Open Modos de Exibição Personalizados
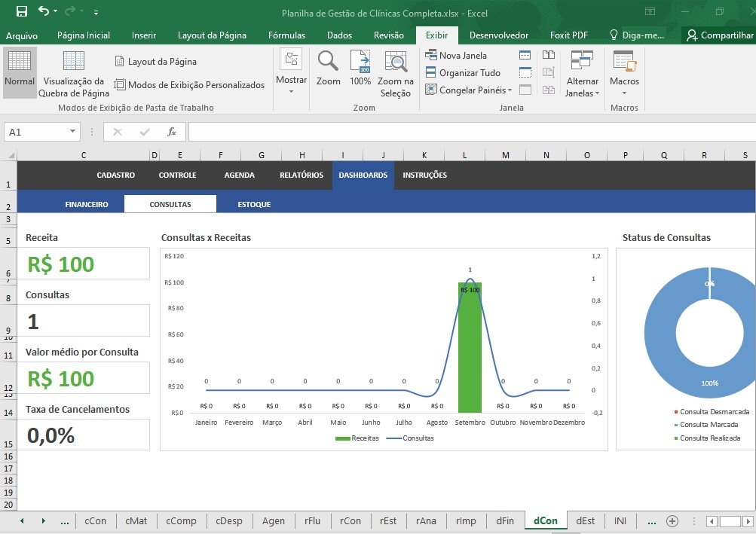Viewport: 756px width, 534px height. (190, 85)
